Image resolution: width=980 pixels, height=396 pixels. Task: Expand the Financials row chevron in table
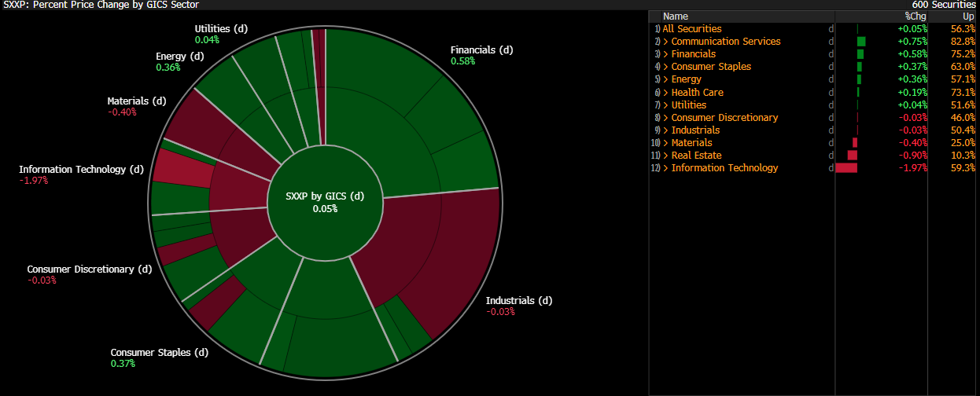666,54
